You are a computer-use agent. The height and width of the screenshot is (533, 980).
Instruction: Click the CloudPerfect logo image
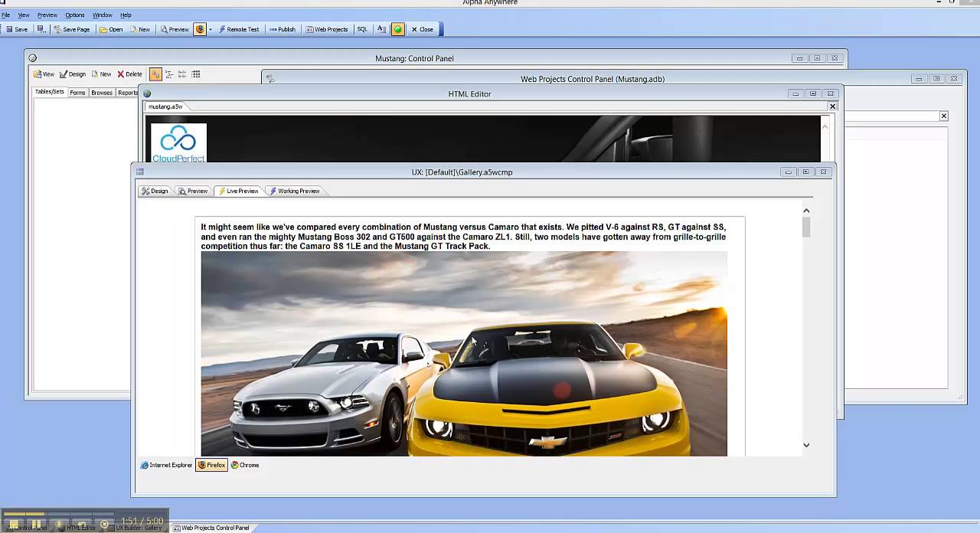pos(178,143)
